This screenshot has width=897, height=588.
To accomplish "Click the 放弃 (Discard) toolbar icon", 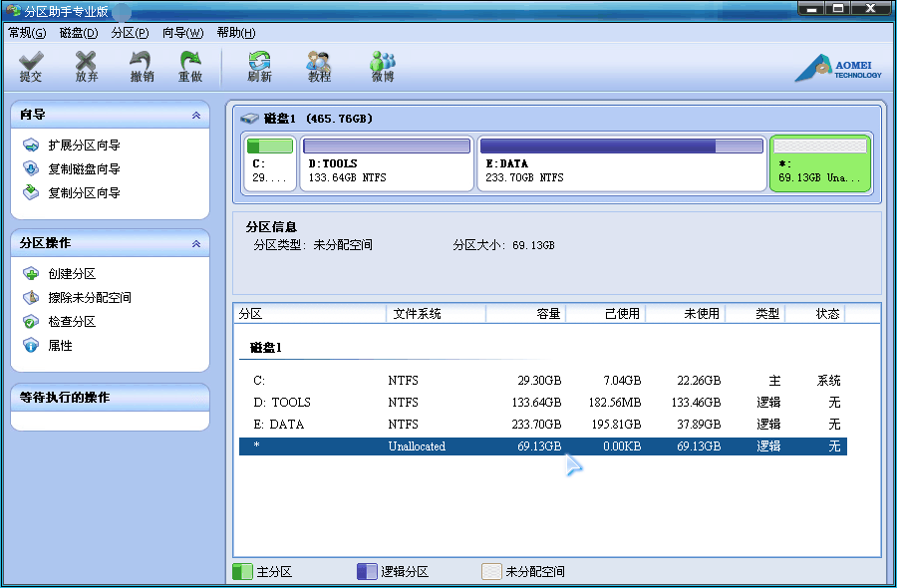I will pos(86,66).
